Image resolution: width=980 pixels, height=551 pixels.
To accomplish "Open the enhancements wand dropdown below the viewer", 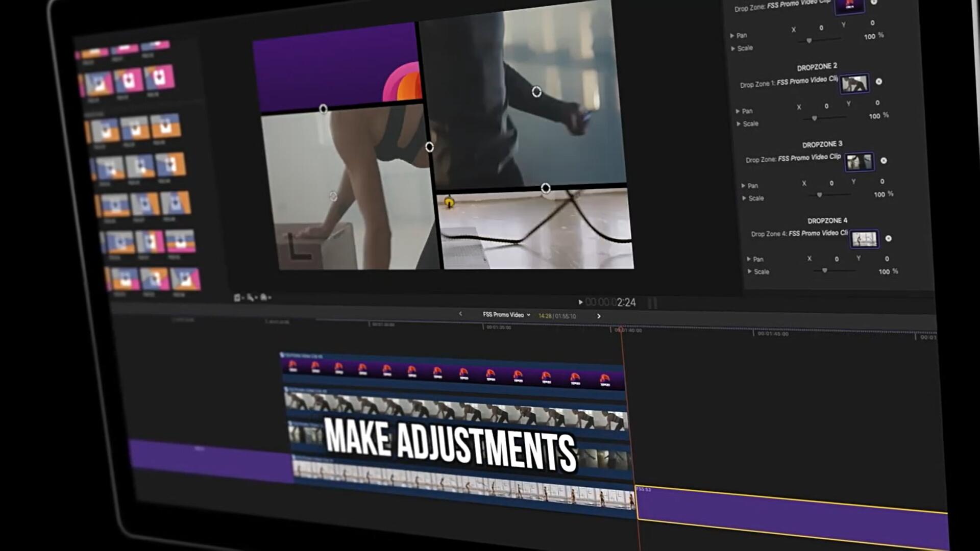I will [x=252, y=297].
